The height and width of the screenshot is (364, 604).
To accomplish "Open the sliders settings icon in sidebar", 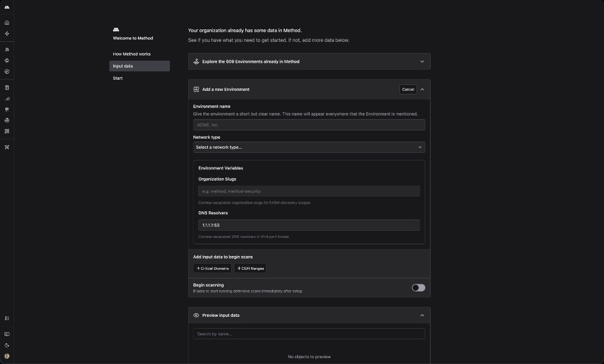I will pyautogui.click(x=7, y=318).
